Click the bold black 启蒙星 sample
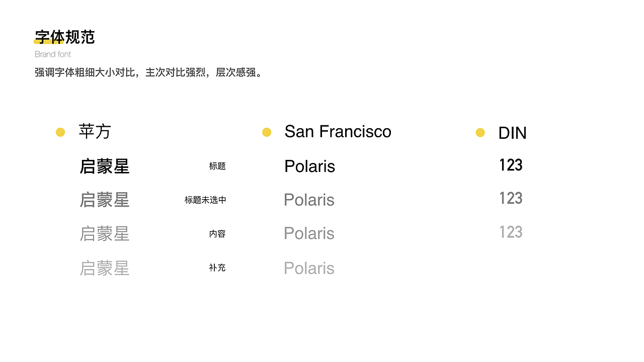 tap(105, 166)
